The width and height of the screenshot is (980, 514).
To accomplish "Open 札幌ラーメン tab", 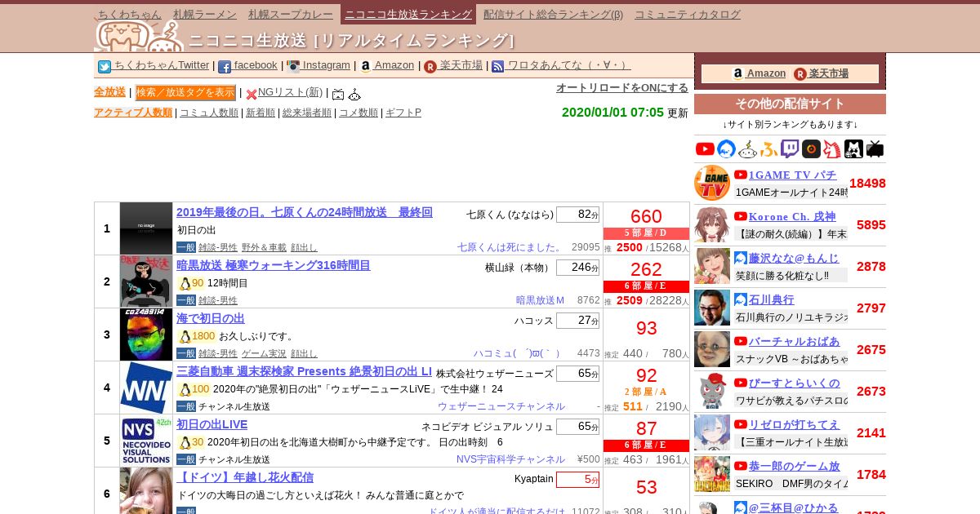I will (x=205, y=15).
